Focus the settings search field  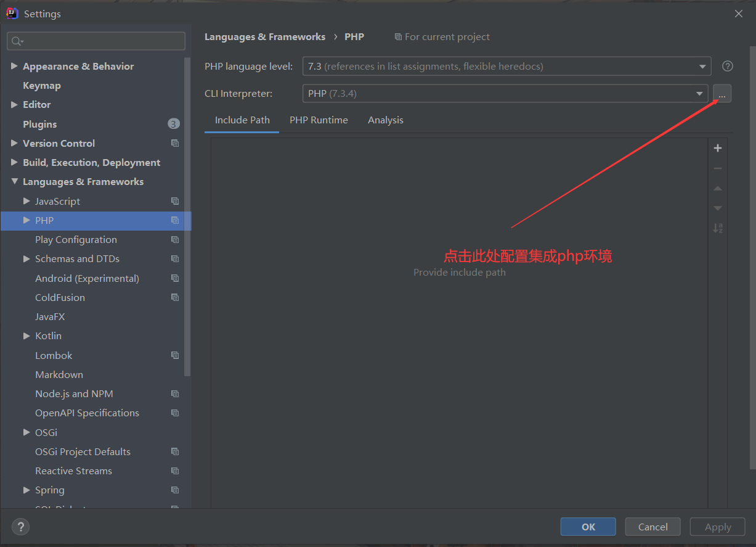[x=96, y=41]
